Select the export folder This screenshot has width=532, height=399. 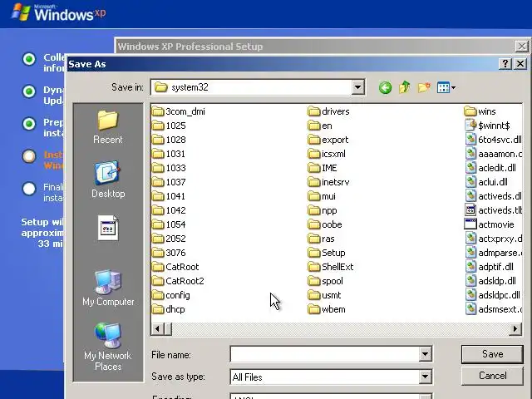(x=328, y=140)
